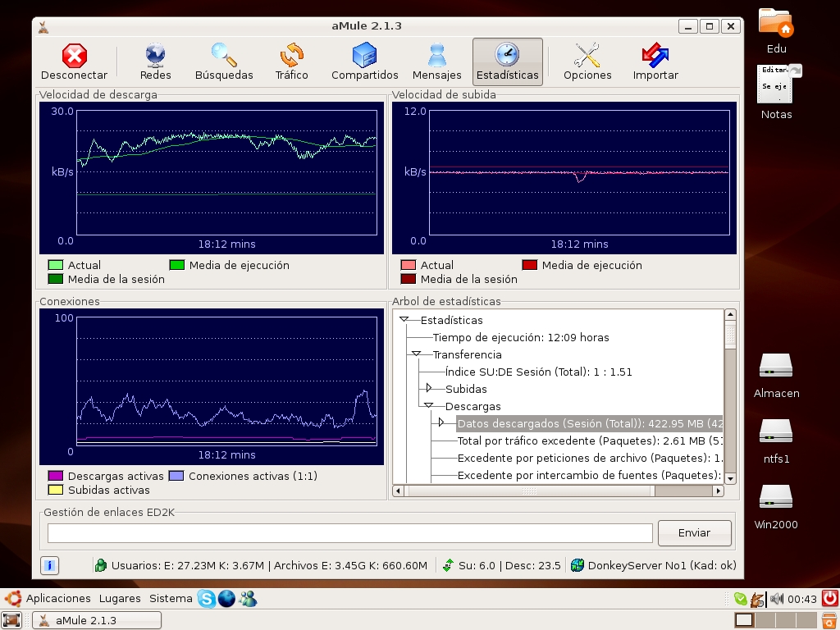Image resolution: width=840 pixels, height=630 pixels.
Task: Open the ntfs1 drive icon
Action: point(776,432)
